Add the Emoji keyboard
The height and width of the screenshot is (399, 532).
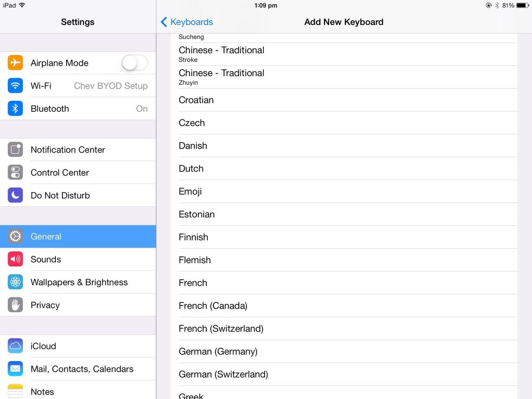347,192
